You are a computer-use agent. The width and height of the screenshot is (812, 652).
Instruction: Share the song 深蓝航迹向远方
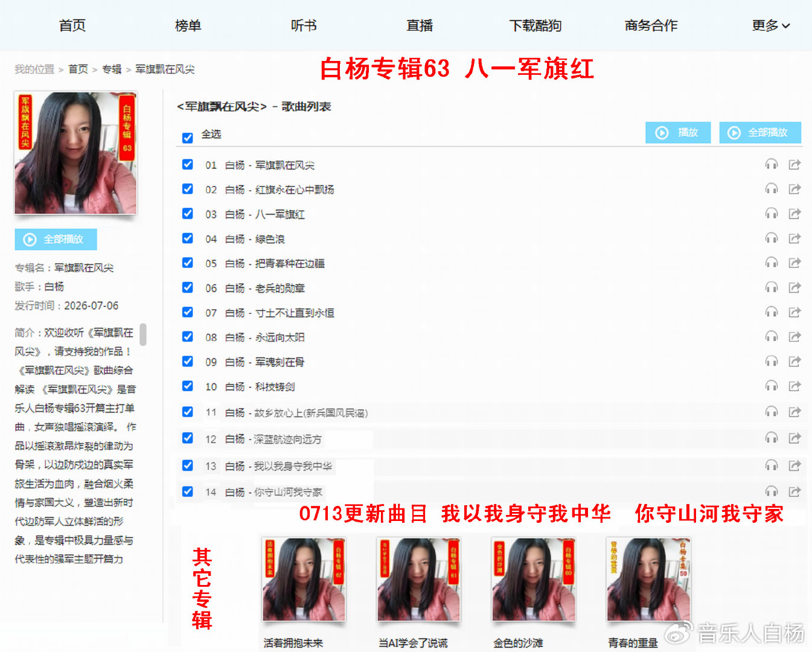click(794, 438)
